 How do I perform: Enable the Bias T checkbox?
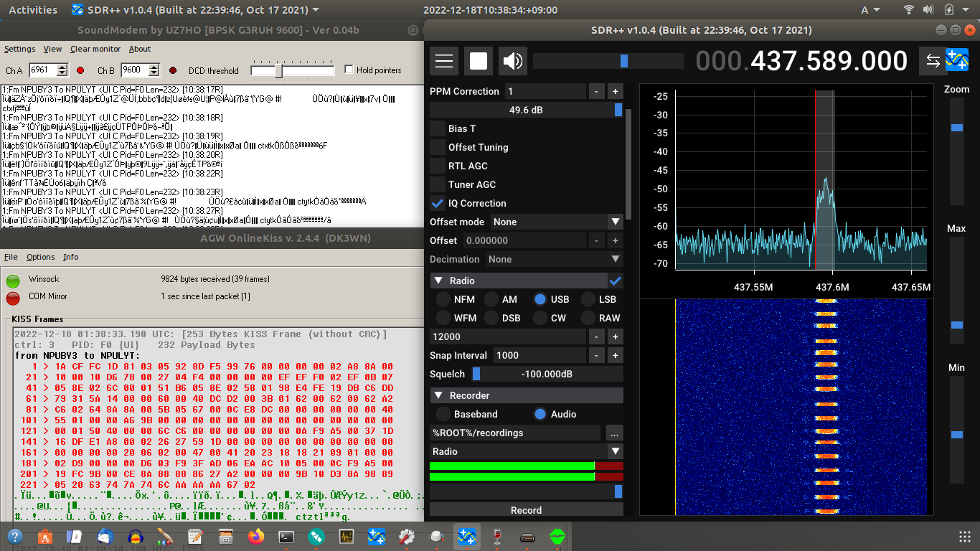click(x=438, y=128)
